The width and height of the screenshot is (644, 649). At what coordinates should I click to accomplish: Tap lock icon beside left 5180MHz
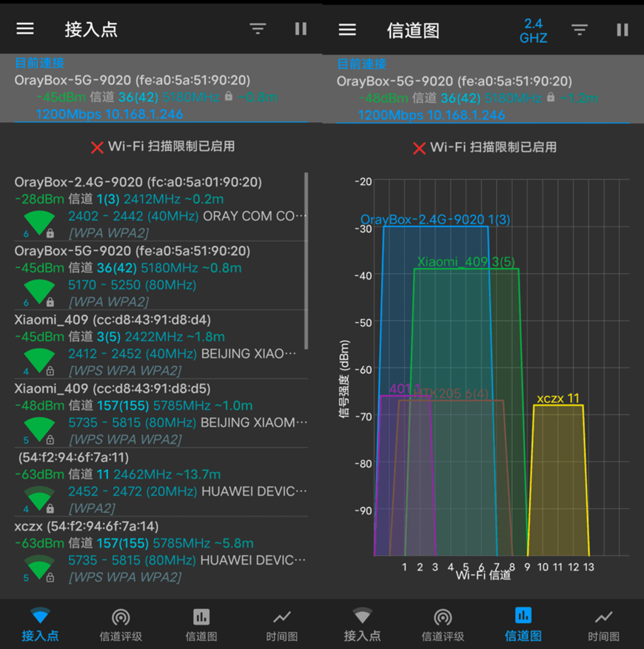(x=228, y=96)
